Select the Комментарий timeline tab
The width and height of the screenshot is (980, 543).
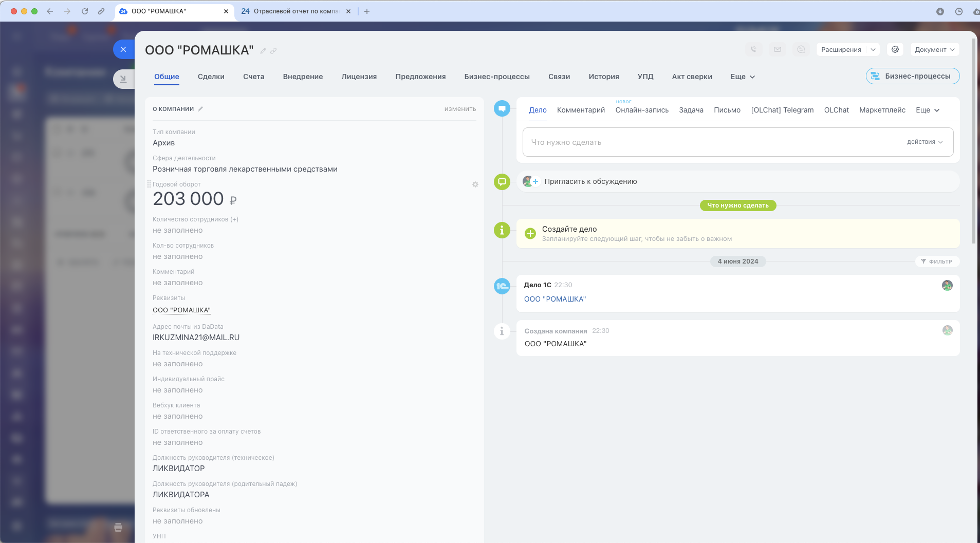[581, 110]
